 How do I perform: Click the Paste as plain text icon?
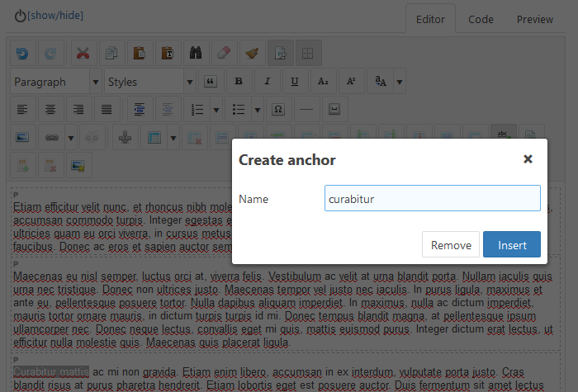point(168,54)
